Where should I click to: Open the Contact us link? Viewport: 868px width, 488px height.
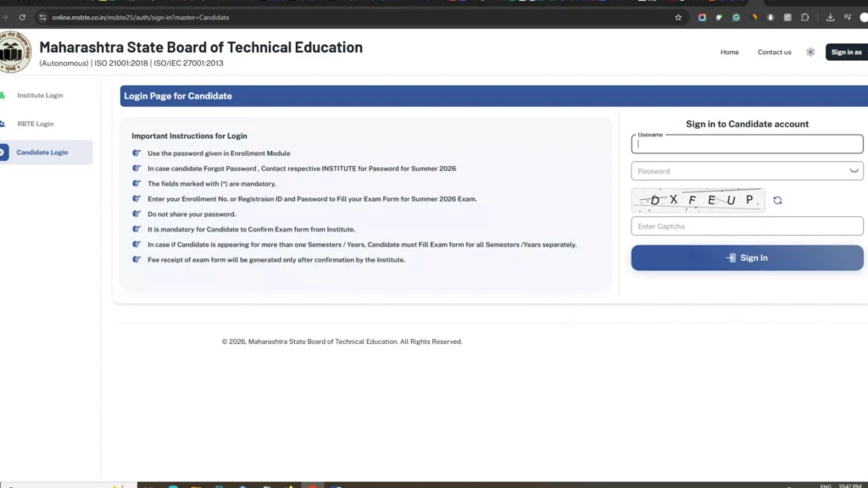(774, 53)
